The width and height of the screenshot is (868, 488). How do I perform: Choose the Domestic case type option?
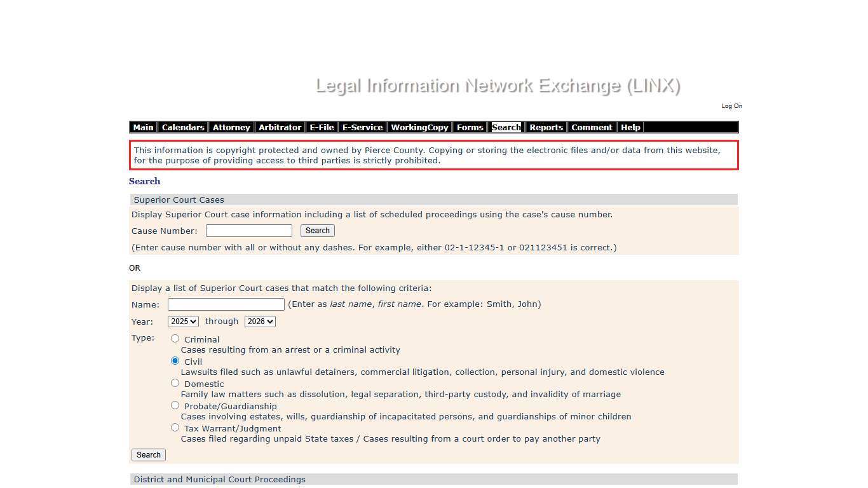175,383
